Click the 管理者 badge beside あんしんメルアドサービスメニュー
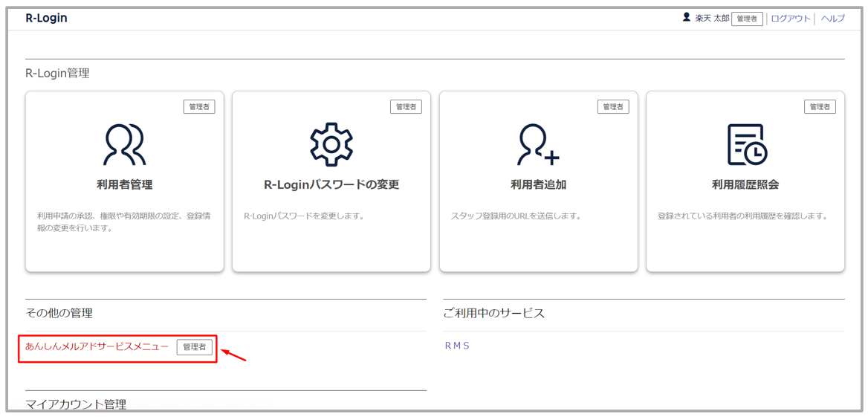This screenshot has width=868, height=417. pos(194,347)
